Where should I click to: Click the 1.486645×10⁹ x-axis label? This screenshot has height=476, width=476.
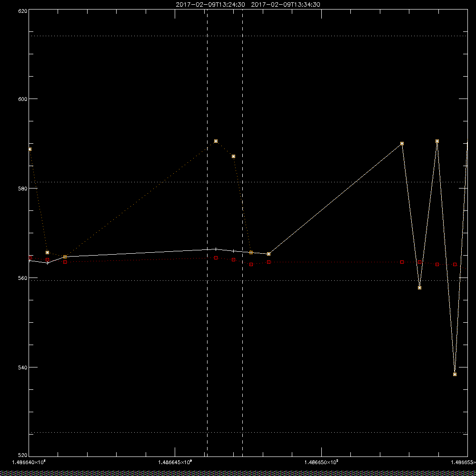[x=176, y=462]
